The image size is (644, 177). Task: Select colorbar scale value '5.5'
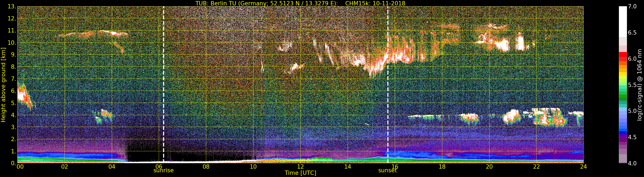coord(632,85)
